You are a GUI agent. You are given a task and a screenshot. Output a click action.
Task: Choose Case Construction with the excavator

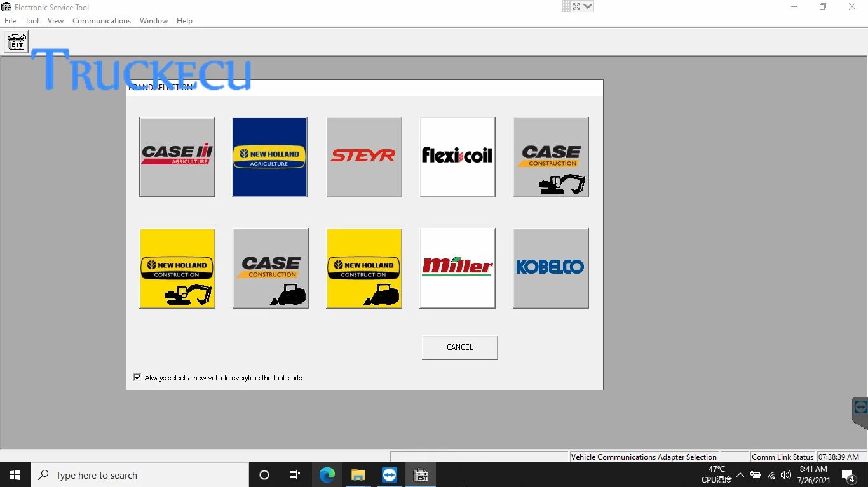coord(551,157)
